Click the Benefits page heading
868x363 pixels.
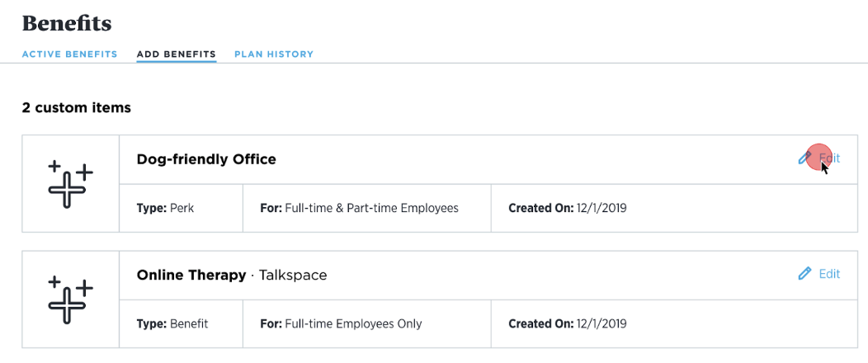[x=67, y=23]
